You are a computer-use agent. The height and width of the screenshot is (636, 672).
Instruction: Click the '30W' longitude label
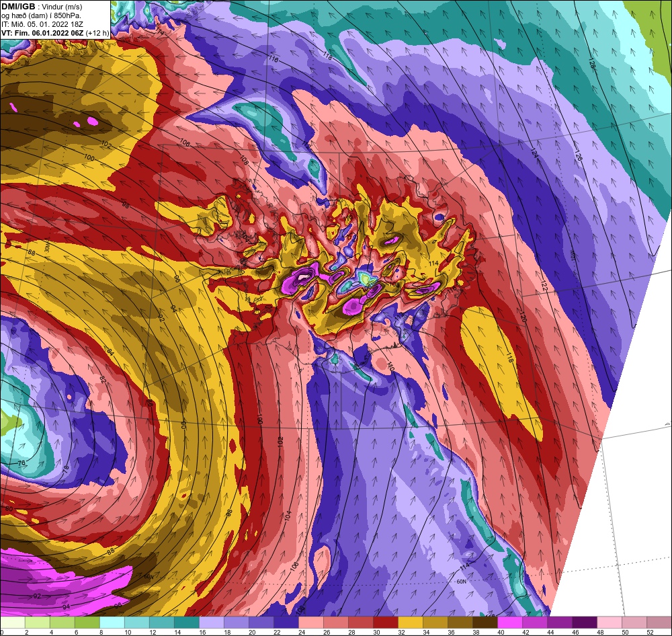pyautogui.click(x=47, y=247)
